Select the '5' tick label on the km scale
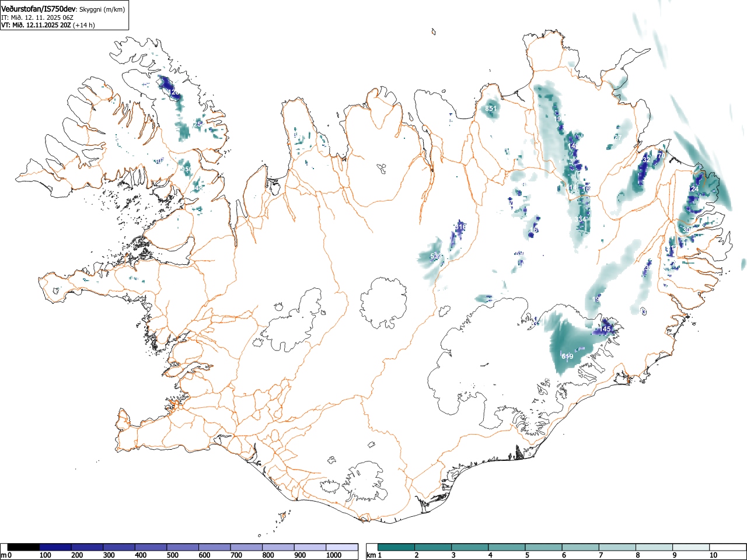747x560 pixels. pyautogui.click(x=526, y=555)
